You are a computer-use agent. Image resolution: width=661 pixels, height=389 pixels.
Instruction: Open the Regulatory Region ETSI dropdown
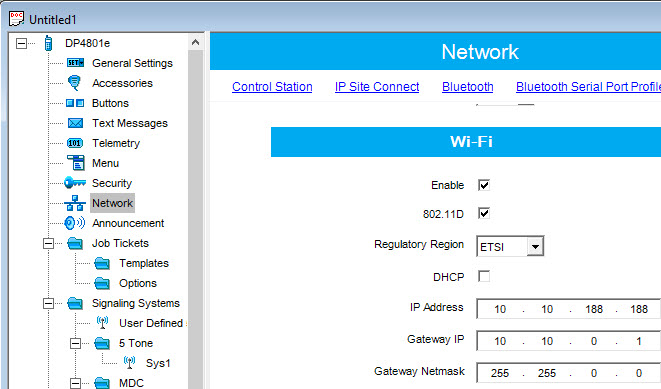click(535, 247)
